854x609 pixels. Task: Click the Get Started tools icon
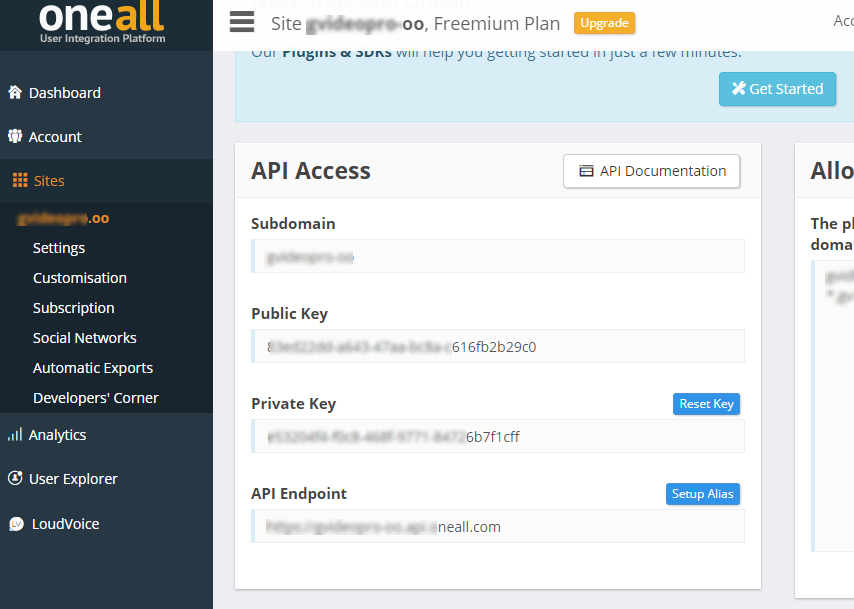(739, 88)
